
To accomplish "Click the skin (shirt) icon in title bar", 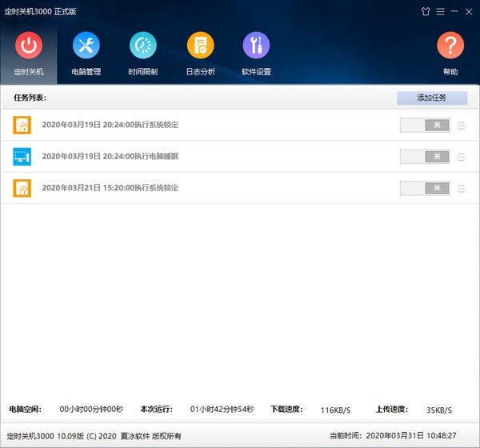I will coord(425,12).
